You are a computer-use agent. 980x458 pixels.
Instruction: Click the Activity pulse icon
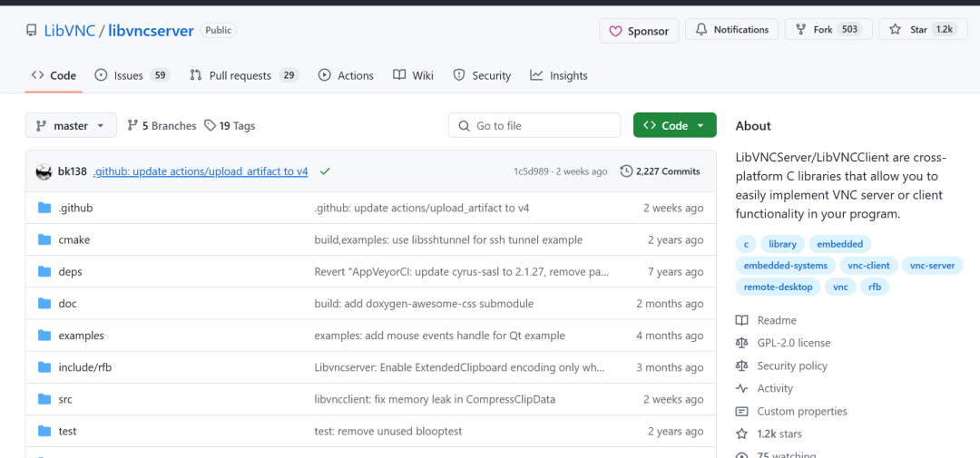pos(742,388)
